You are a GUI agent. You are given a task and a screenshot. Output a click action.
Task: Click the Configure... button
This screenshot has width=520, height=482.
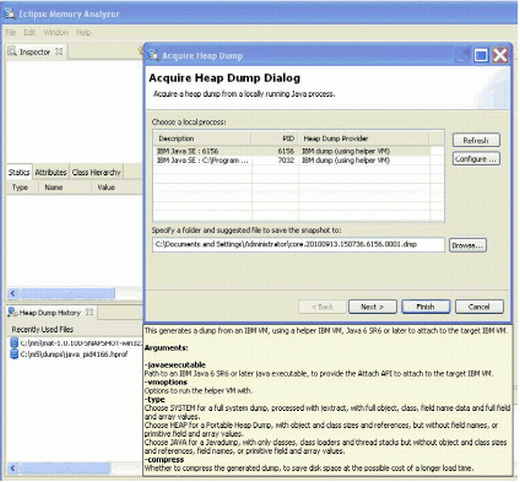coord(476,159)
